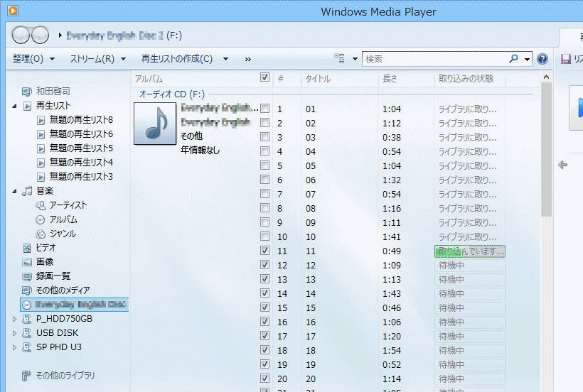The height and width of the screenshot is (392, 583).
Task: Click the 音楽 music notes icon
Action: pos(27,191)
